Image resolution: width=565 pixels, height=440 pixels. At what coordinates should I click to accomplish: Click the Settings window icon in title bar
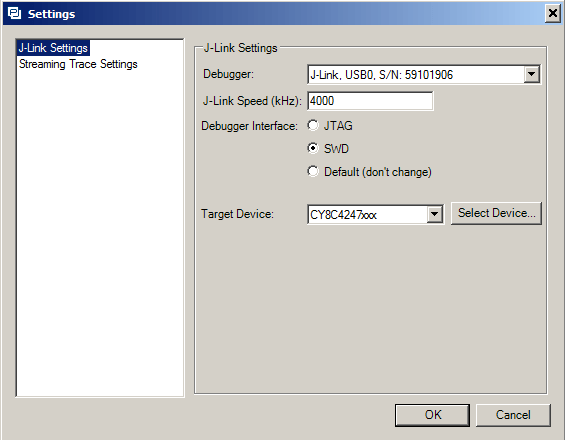(14, 13)
